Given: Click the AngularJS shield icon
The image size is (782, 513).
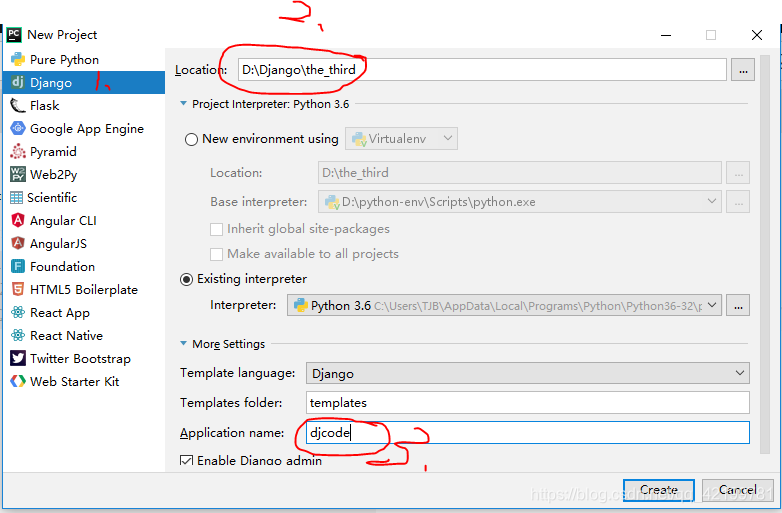Looking at the screenshot, I should [x=18, y=243].
